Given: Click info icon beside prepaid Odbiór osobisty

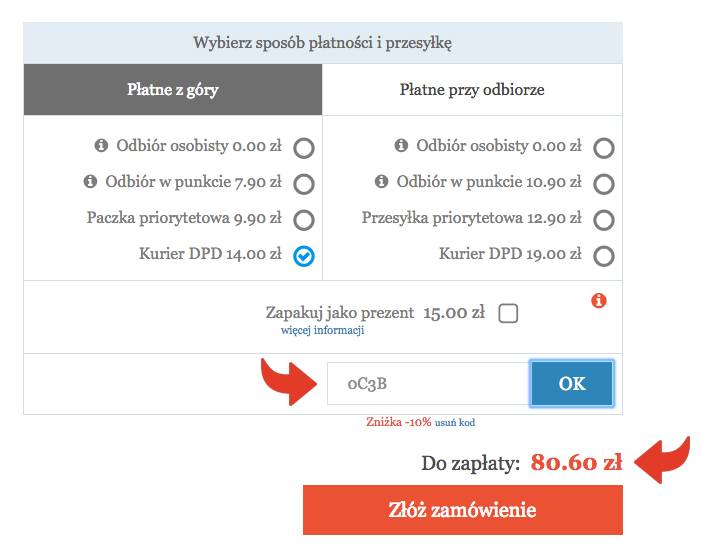Looking at the screenshot, I should click(101, 146).
